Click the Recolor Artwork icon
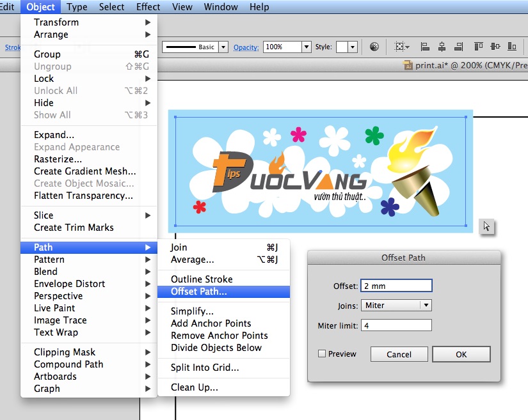 click(x=374, y=47)
